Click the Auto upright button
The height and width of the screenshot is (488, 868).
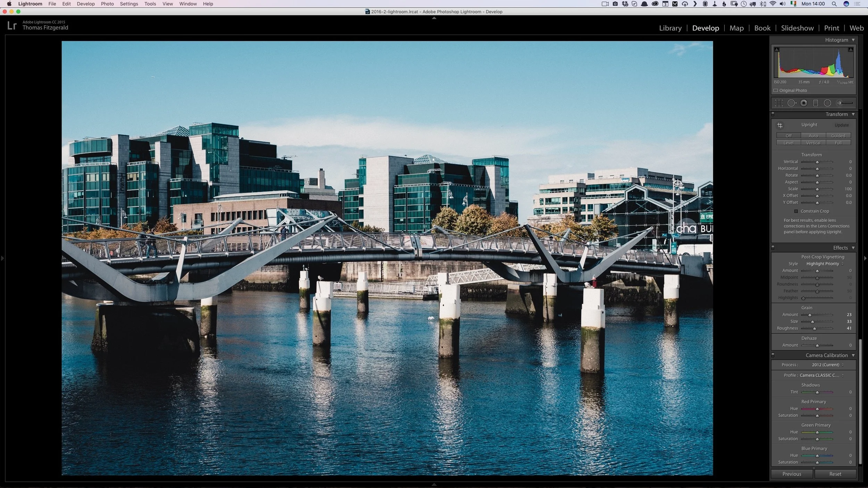tap(813, 136)
